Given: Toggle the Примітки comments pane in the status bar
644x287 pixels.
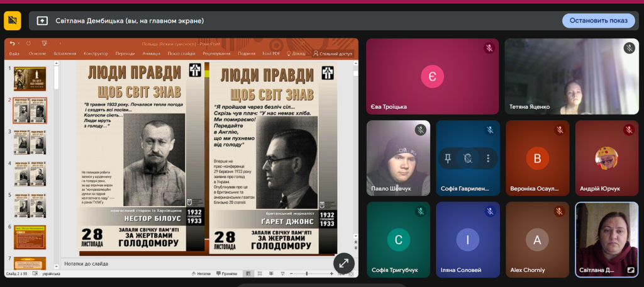Looking at the screenshot, I should [x=226, y=274].
